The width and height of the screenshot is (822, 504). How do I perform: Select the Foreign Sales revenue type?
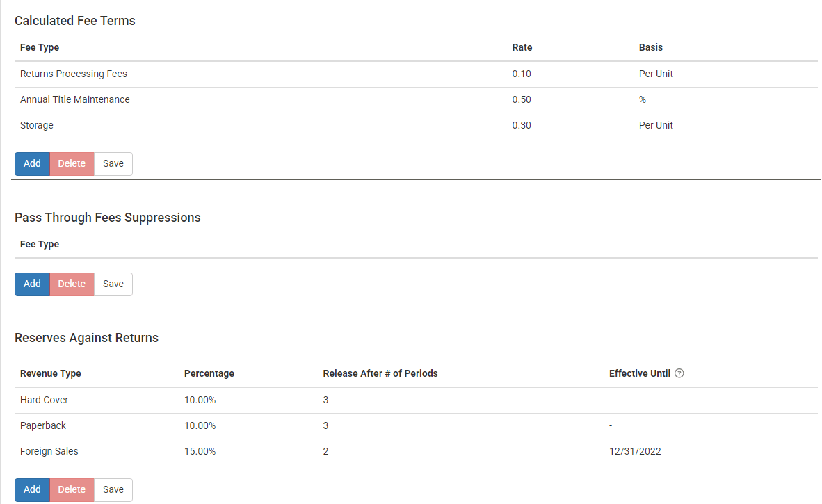click(49, 452)
